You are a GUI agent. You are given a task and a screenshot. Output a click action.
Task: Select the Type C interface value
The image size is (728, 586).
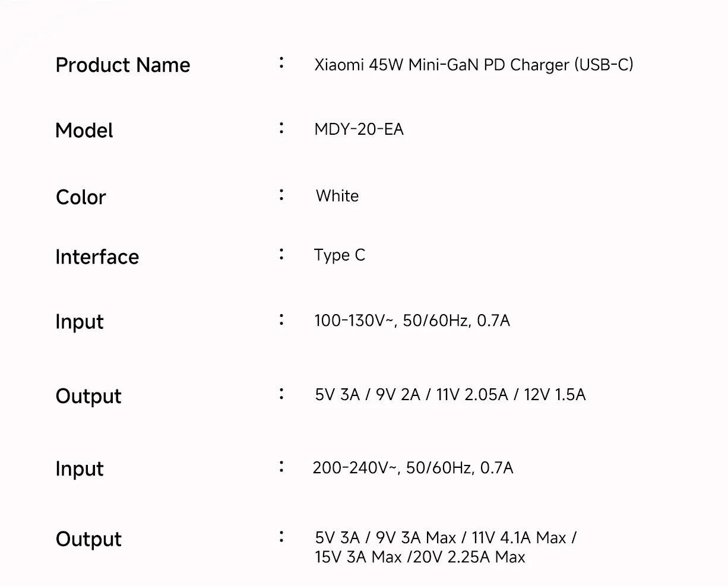pyautogui.click(x=340, y=255)
